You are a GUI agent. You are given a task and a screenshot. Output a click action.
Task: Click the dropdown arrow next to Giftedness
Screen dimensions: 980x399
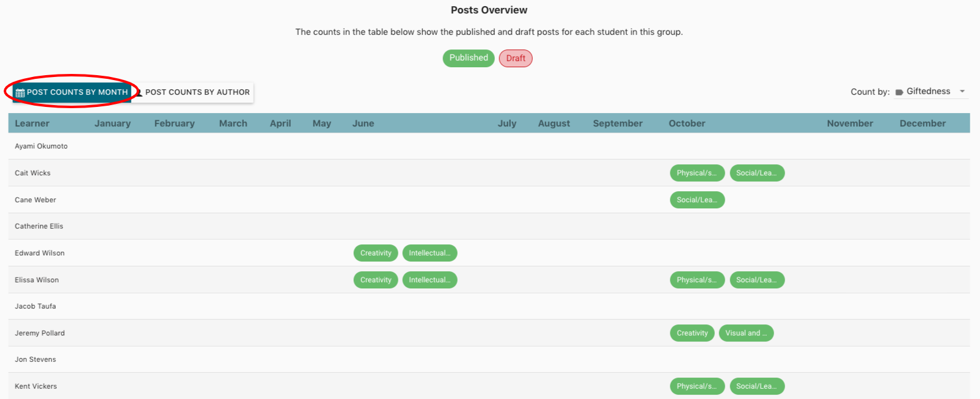pos(962,92)
